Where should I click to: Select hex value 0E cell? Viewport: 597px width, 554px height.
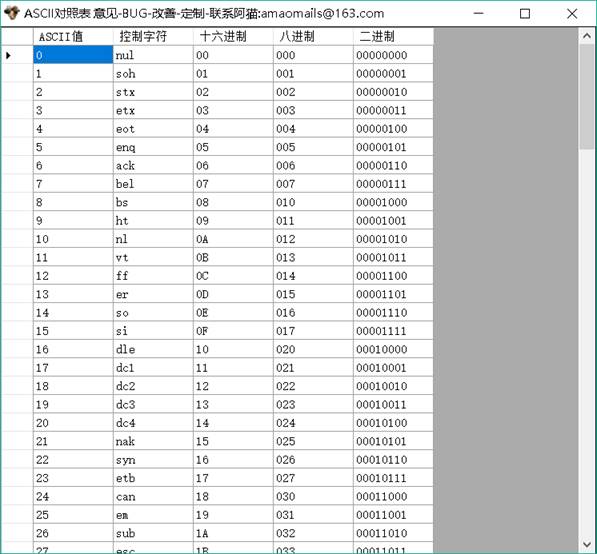tap(233, 312)
